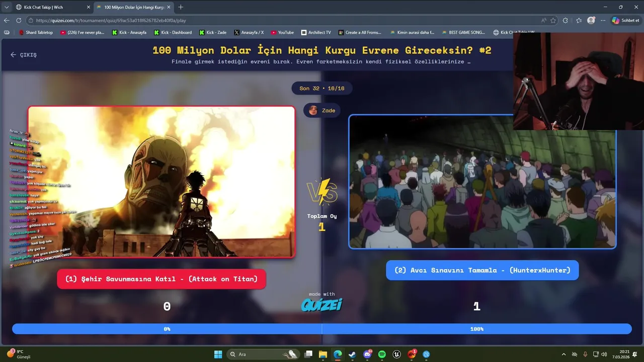
Task: Open the volume control in the tray
Action: pos(604,354)
